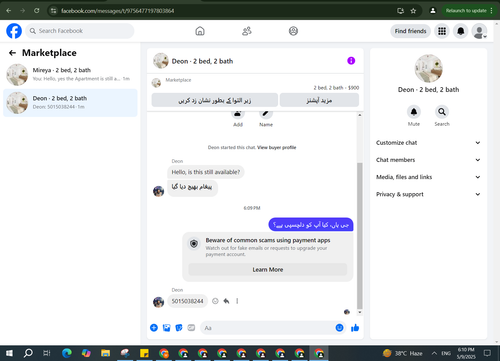Viewport: 500px width, 361px height.
Task: Open the Mireya - 2 bed, 2 bath conversation
Action: (x=70, y=75)
